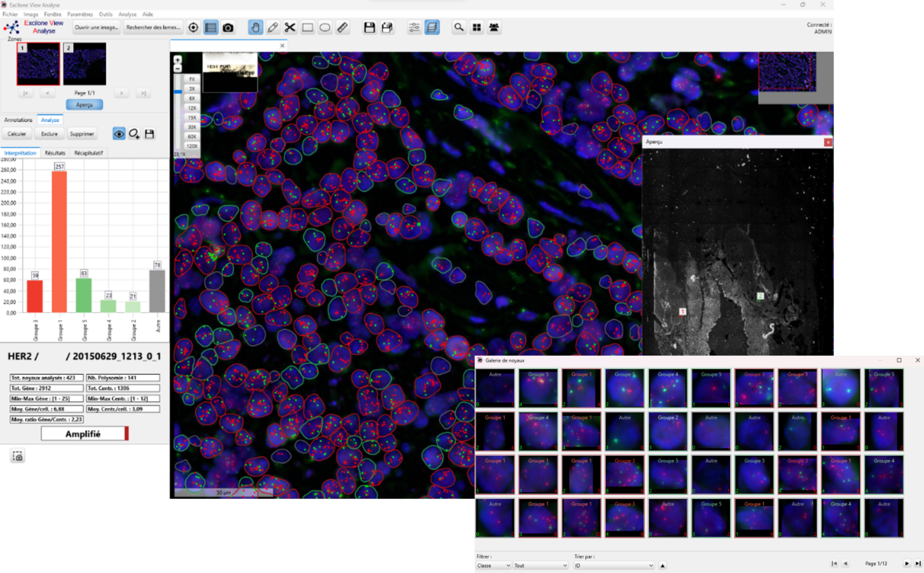Screen dimensions: 924x573
Task: Toggle the eye visibility of analysis overlay
Action: (x=119, y=134)
